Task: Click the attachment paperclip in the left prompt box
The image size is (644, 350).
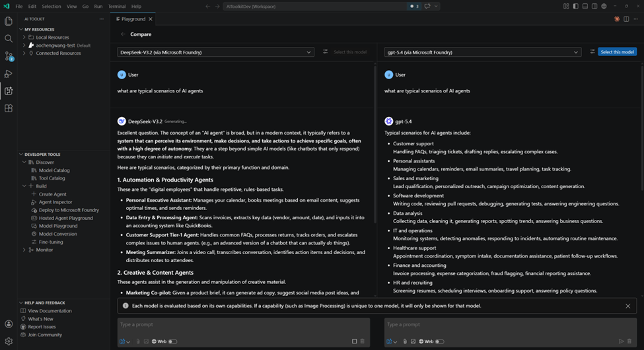Action: coord(138,341)
